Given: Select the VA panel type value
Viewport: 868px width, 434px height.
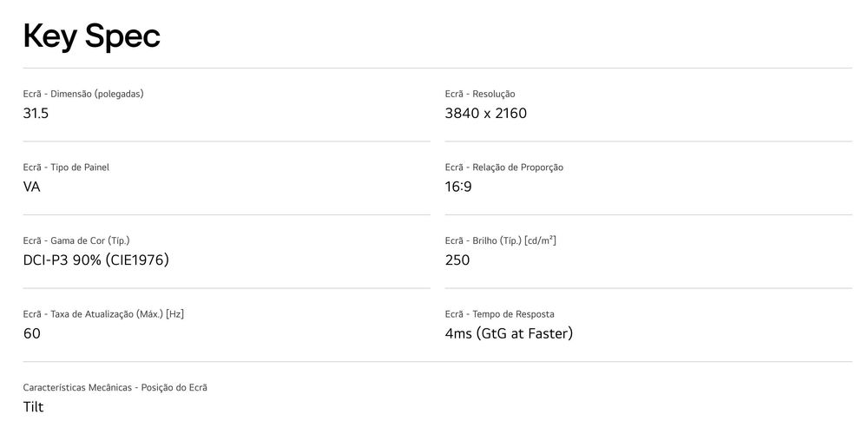Looking at the screenshot, I should [x=32, y=187].
